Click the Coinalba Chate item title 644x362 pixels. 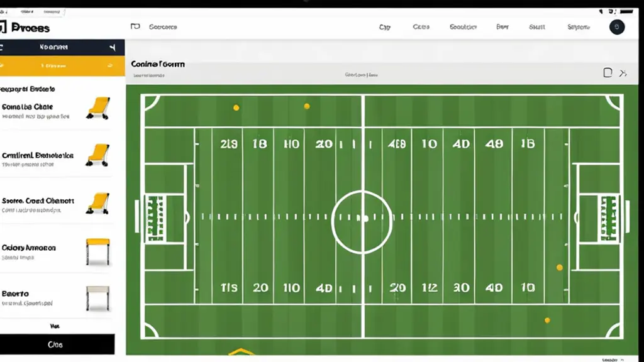[x=27, y=107]
